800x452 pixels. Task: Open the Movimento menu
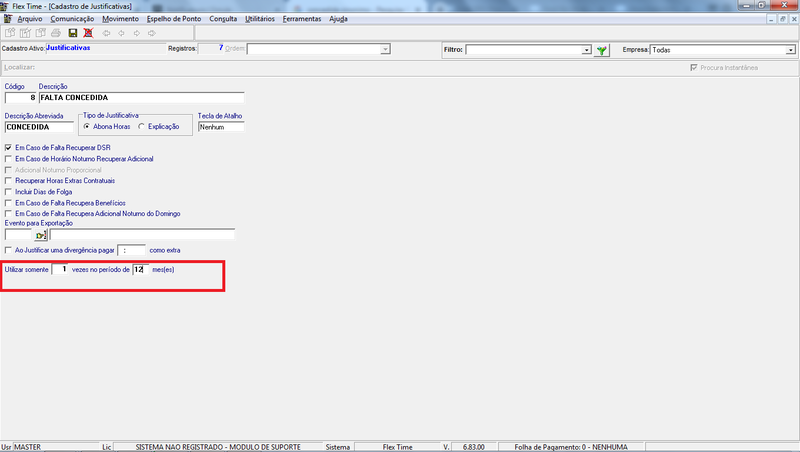(120, 19)
